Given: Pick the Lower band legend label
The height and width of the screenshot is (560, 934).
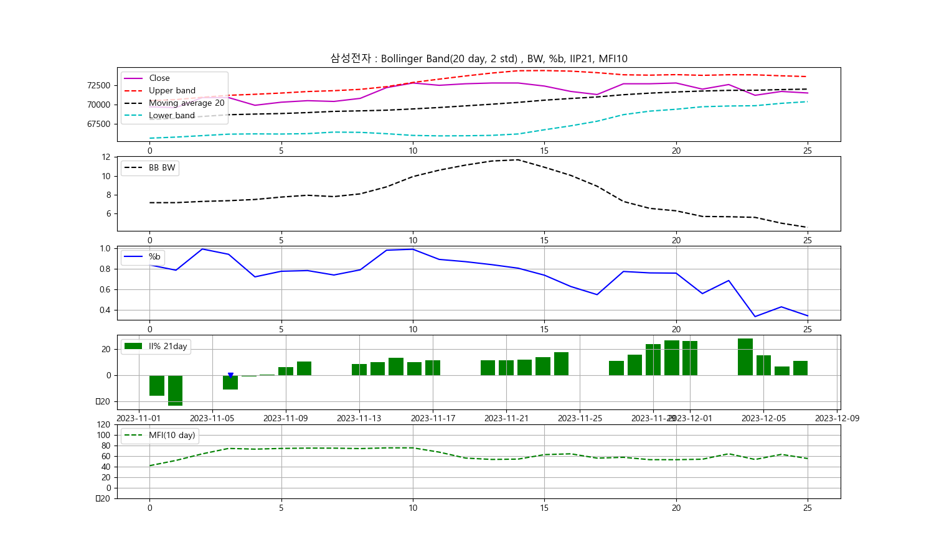Looking at the screenshot, I should click(x=172, y=116).
